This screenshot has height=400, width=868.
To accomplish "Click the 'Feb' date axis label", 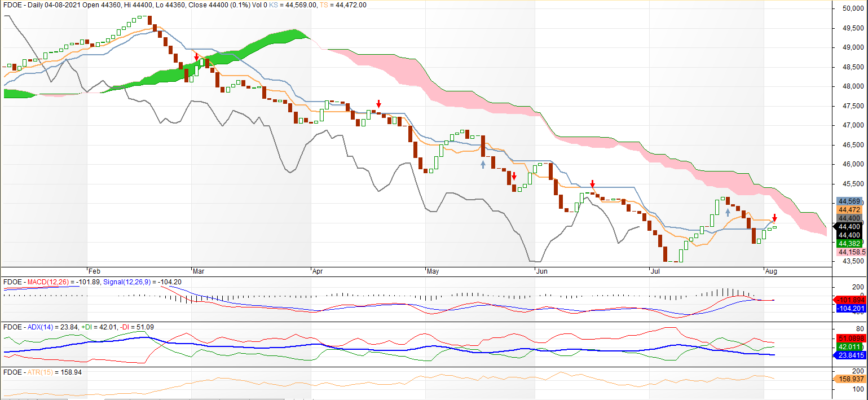I will pyautogui.click(x=95, y=271).
